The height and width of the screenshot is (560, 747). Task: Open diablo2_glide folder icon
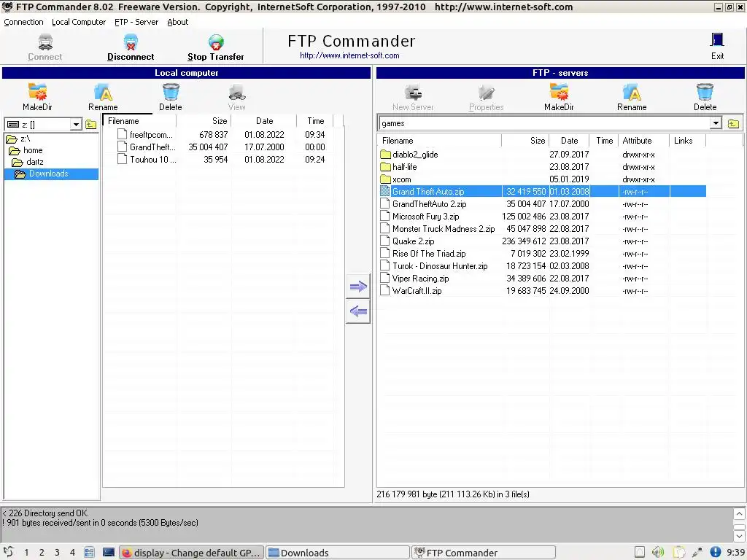click(x=385, y=155)
